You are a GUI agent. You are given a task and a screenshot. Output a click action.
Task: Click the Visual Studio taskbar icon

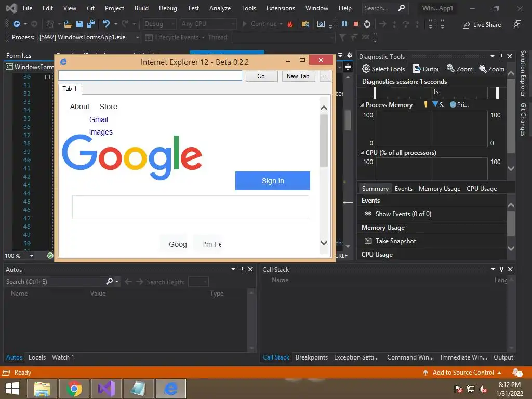pyautogui.click(x=107, y=389)
